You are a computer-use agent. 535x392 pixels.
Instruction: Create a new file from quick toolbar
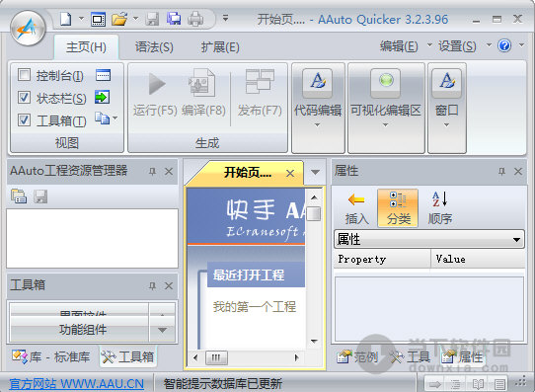[65, 19]
